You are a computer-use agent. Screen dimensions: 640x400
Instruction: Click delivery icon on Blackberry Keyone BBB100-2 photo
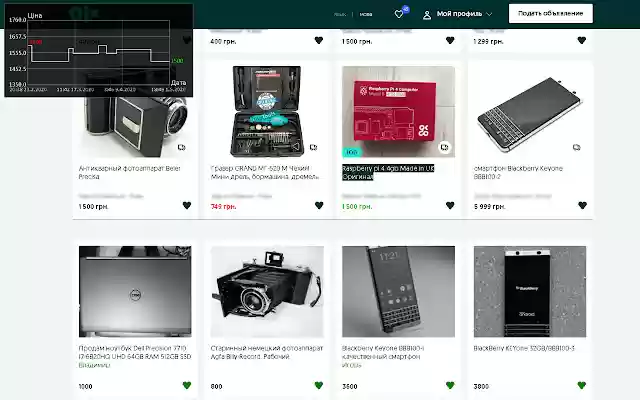[576, 147]
